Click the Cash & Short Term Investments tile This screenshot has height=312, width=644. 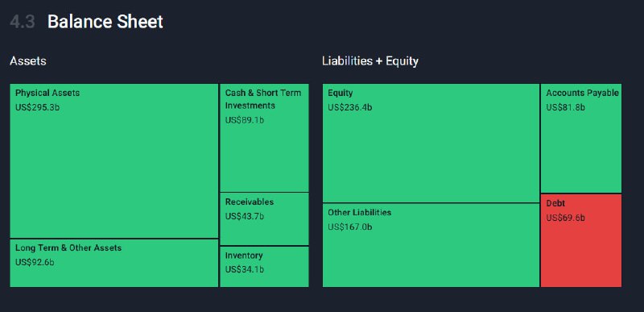(x=265, y=138)
